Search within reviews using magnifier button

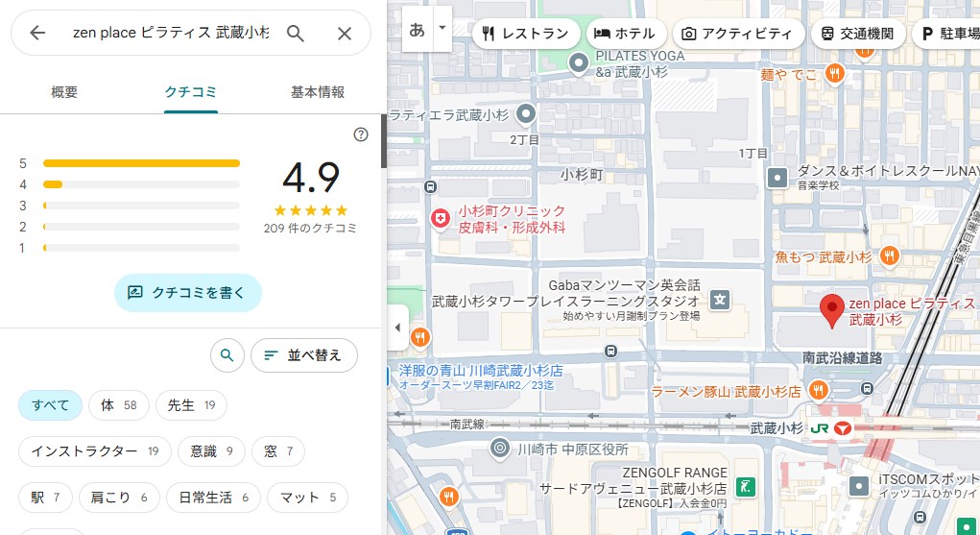tap(227, 355)
